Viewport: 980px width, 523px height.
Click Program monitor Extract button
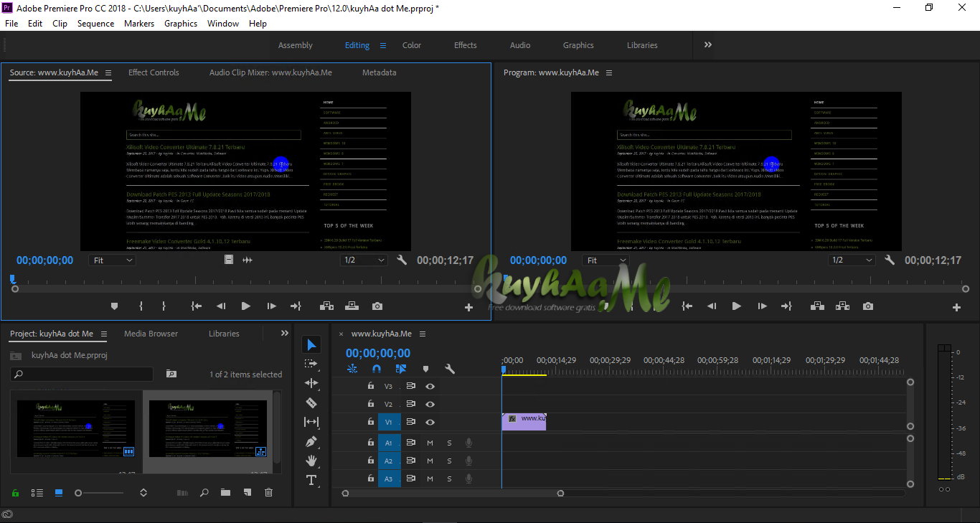point(842,306)
